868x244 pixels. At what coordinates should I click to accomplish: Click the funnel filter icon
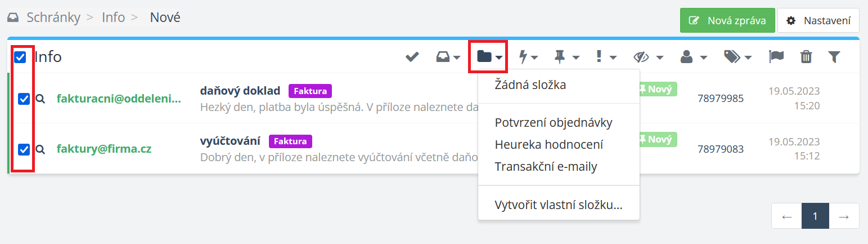(834, 56)
